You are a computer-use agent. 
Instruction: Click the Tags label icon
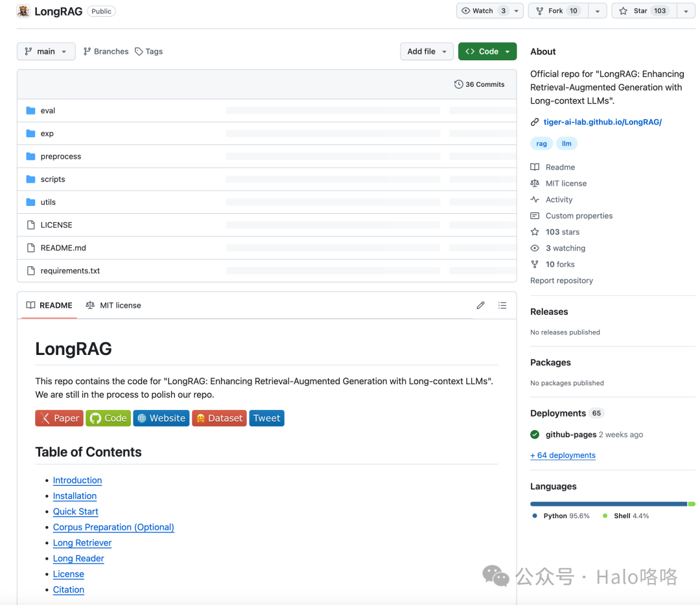coord(139,52)
